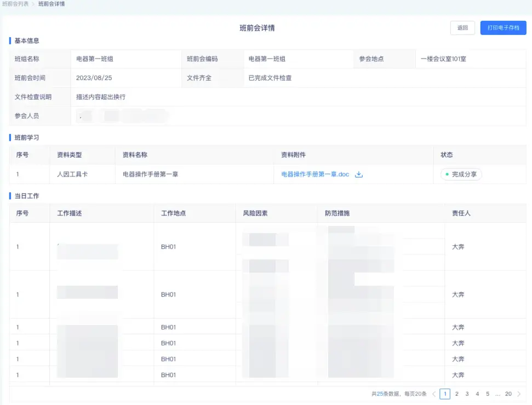Click the 状态 column header
Viewport: 532px width, 405px height.
(x=447, y=155)
